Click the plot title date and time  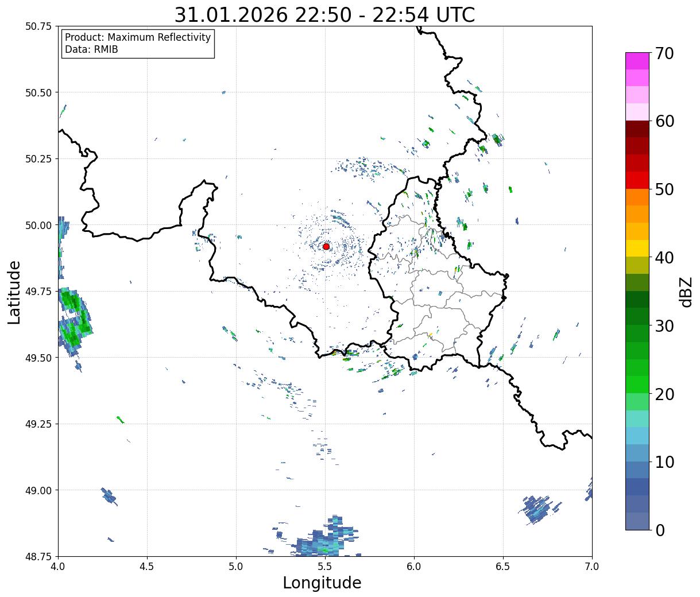[x=324, y=15]
